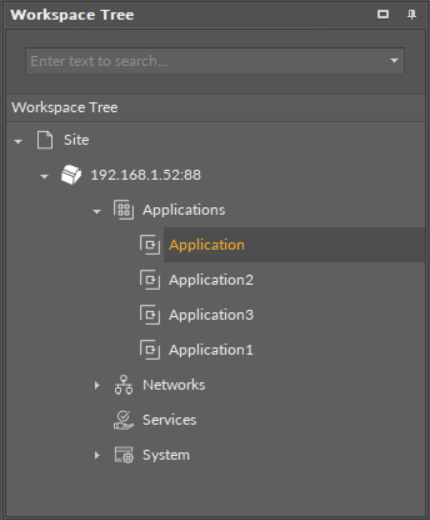Click the device icon for 192.168.1.52:88

[x=71, y=175]
